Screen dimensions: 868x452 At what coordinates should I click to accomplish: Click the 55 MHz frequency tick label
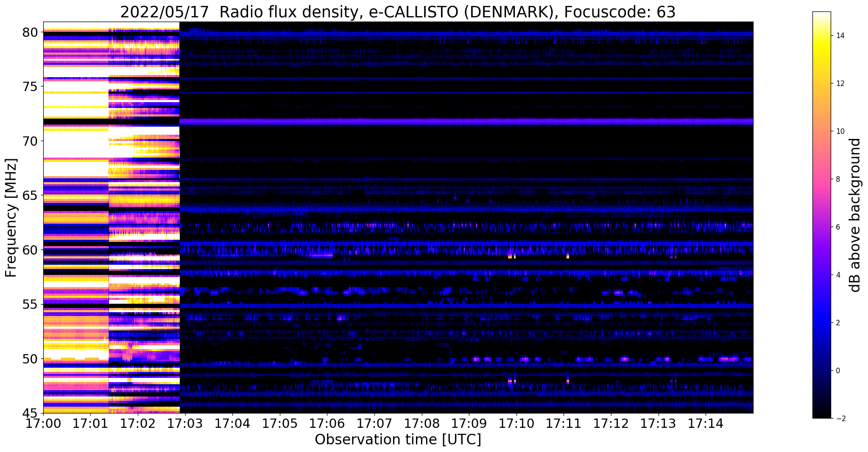31,304
